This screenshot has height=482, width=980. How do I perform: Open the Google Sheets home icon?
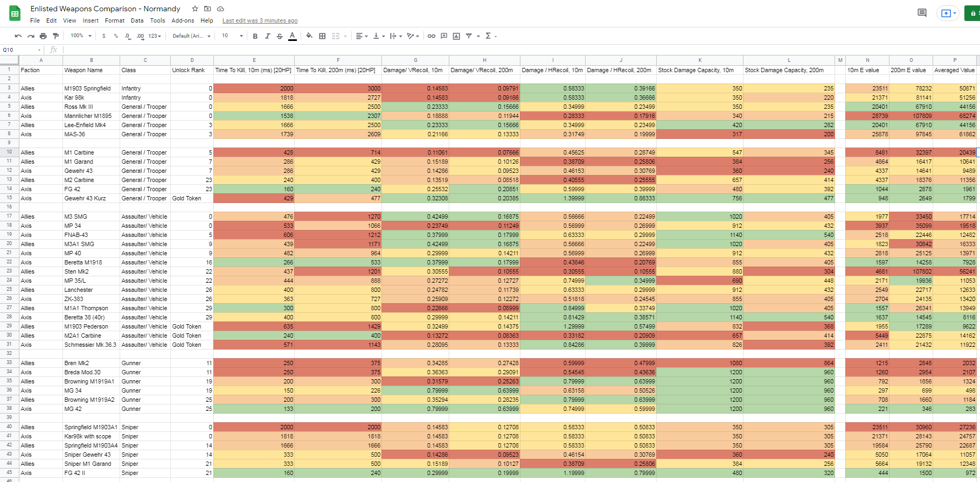[x=15, y=13]
